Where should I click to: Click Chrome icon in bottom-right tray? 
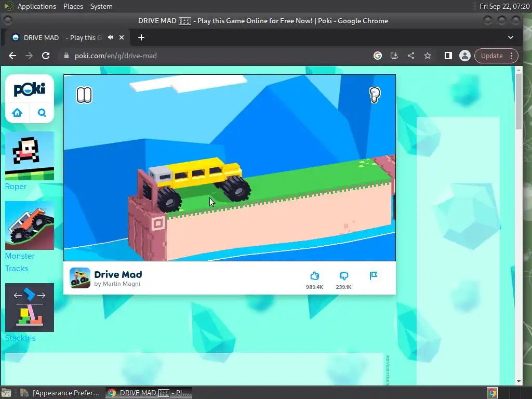coord(493,393)
